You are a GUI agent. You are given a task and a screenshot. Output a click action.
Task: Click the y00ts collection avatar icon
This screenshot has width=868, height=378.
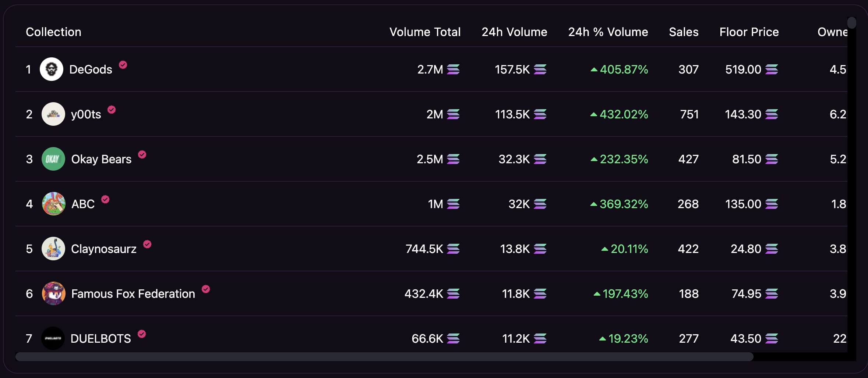point(53,114)
